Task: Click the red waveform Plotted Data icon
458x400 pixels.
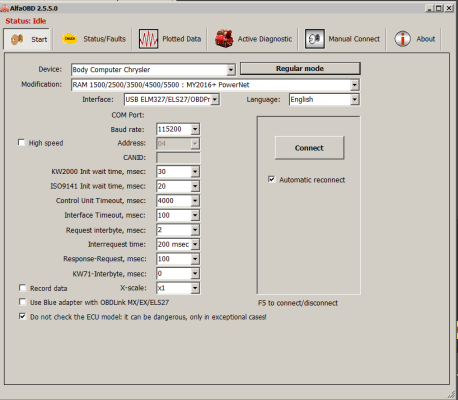Action: click(148, 39)
